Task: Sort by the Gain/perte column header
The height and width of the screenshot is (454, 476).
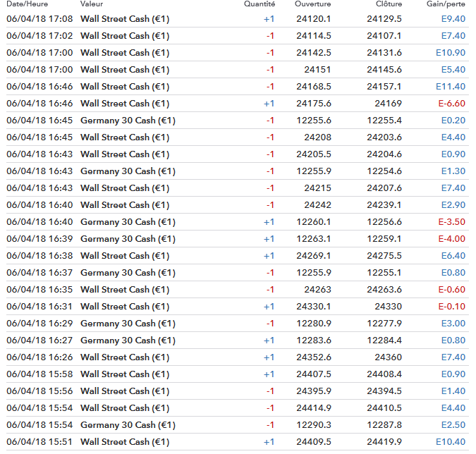Action: pyautogui.click(x=446, y=4)
